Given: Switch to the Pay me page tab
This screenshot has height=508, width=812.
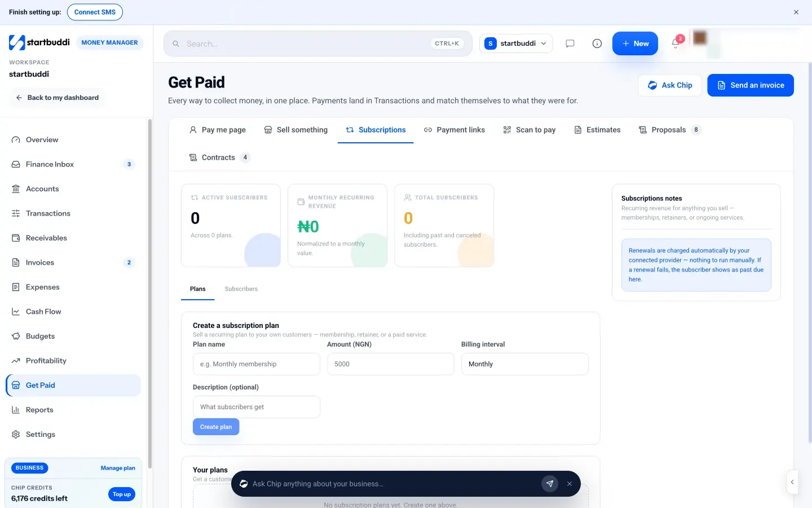Looking at the screenshot, I should tap(218, 130).
